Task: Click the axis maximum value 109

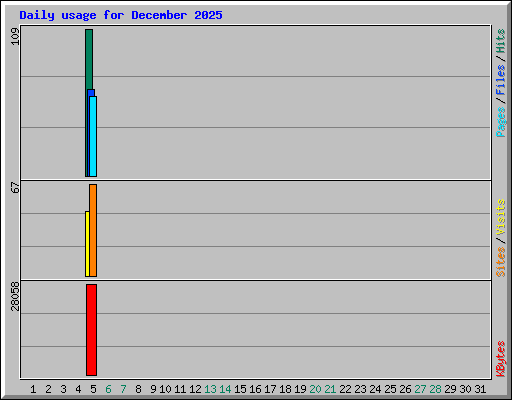Action: click(x=15, y=36)
